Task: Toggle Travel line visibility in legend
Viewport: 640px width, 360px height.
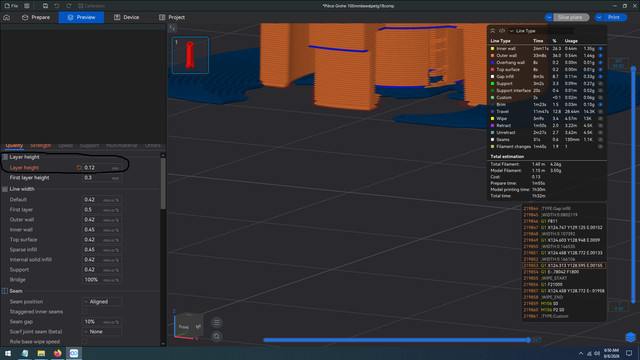Action: (600, 111)
